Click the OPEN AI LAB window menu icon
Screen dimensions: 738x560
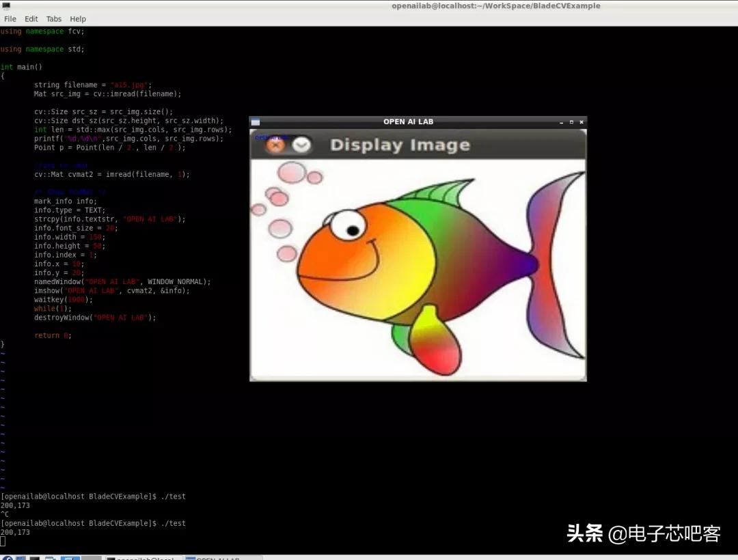tap(256, 122)
